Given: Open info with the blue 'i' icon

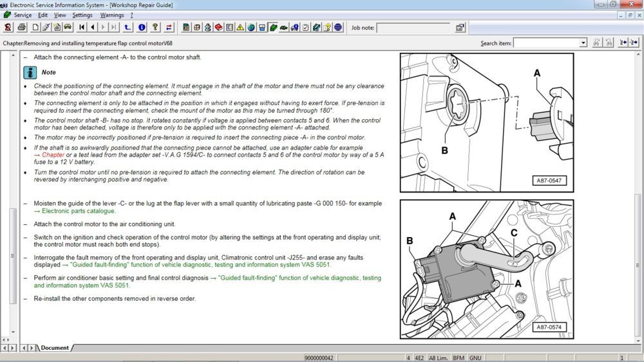Looking at the screenshot, I should tap(142, 28).
